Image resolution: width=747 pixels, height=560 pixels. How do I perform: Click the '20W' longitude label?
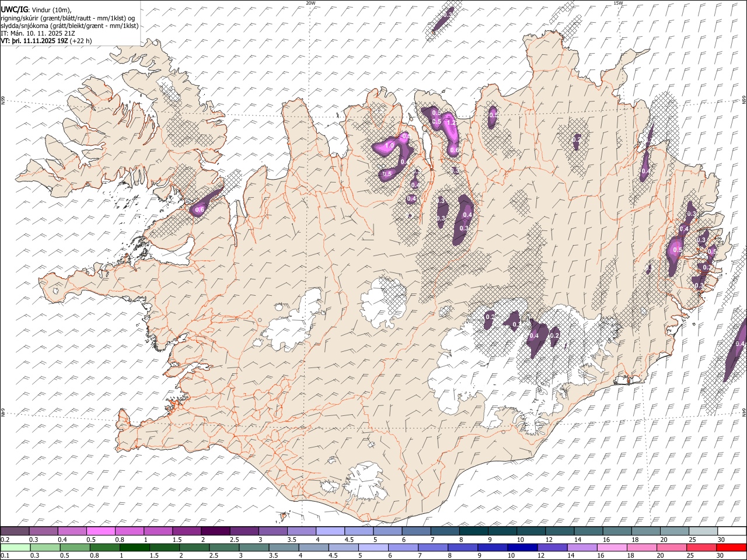pyautogui.click(x=310, y=3)
